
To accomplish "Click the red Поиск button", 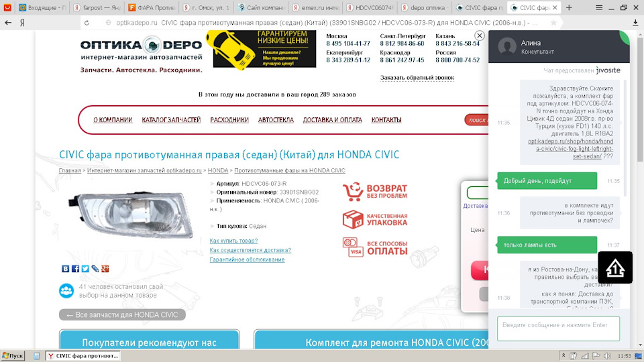I will pyautogui.click(x=476, y=120).
